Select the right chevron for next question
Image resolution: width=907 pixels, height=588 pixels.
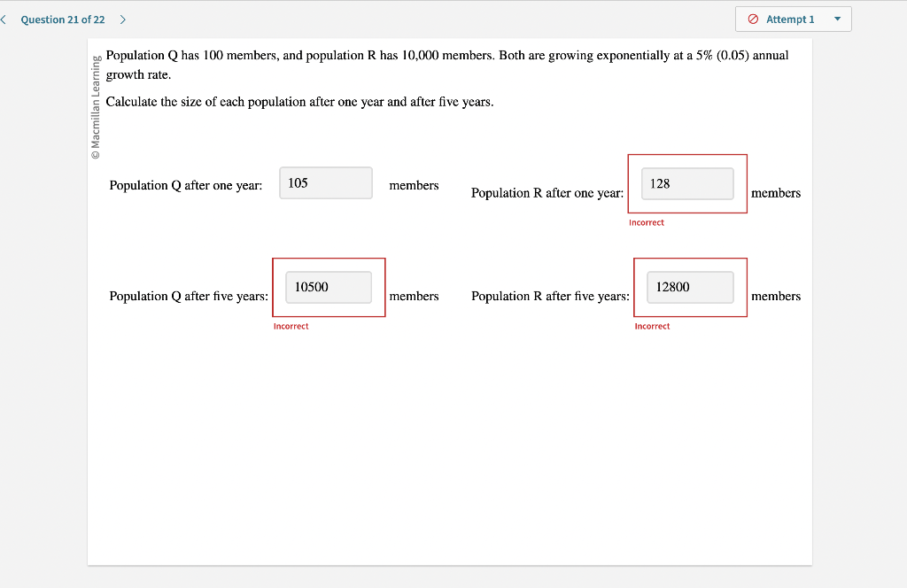(122, 19)
